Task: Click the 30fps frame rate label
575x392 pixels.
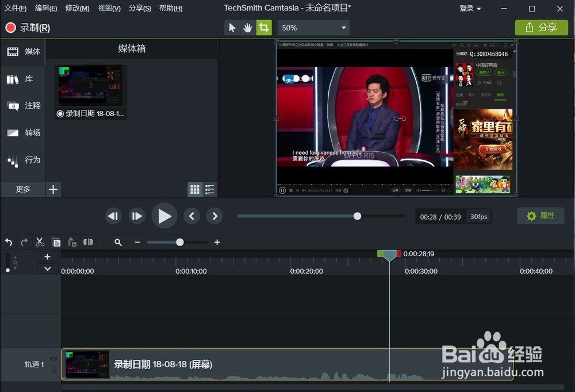Action: coord(479,217)
